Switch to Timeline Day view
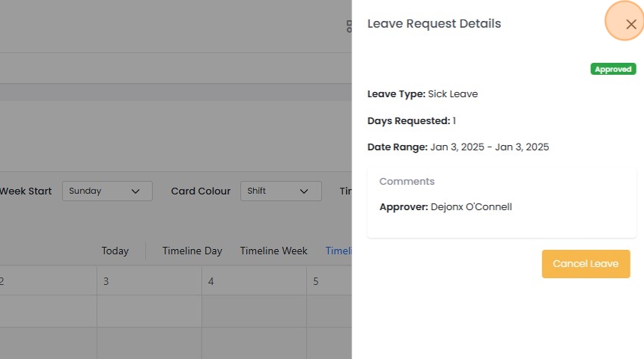Screen dimensions: 644x359 192,251
